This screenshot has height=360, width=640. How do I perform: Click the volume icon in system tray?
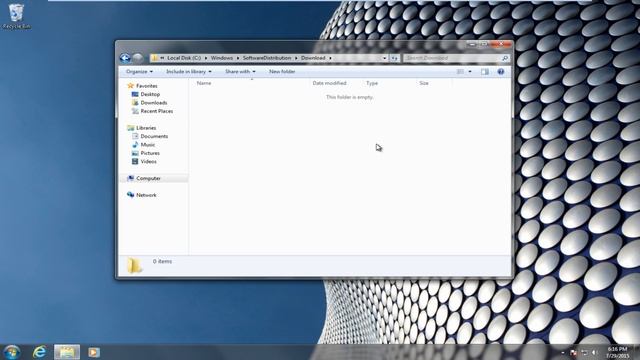coord(595,352)
